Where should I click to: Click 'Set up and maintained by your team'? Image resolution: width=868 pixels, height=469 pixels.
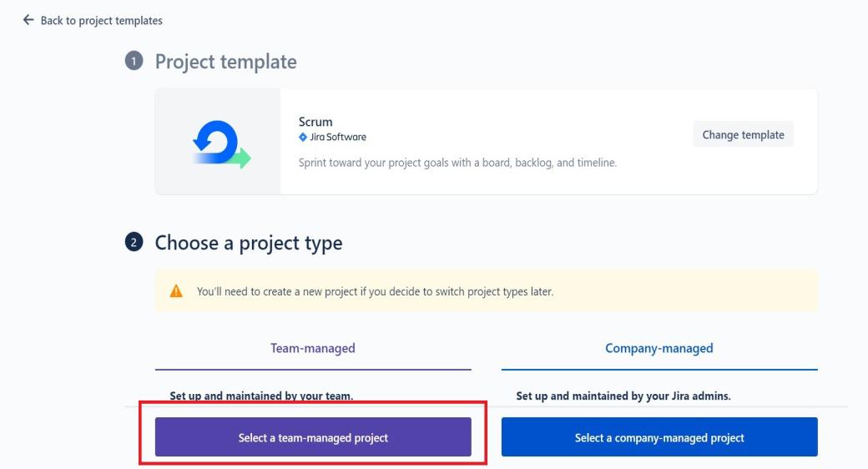(x=261, y=396)
